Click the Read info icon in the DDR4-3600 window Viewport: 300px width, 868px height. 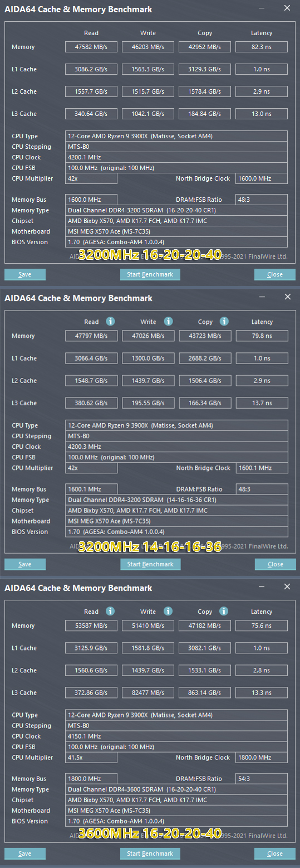pyautogui.click(x=111, y=611)
